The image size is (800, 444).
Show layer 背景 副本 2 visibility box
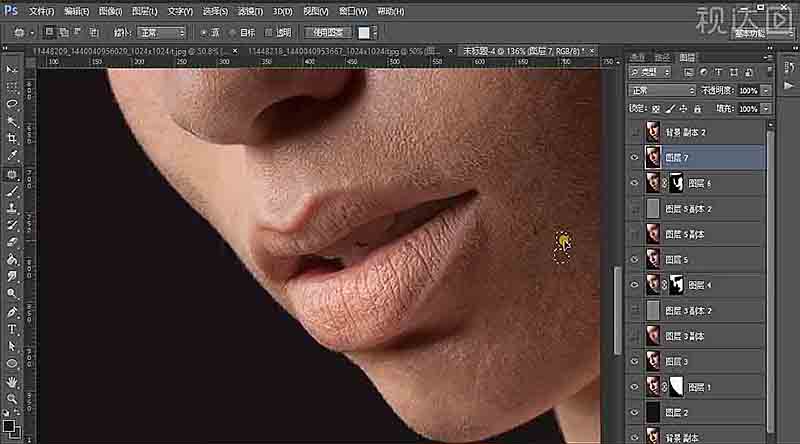(635, 132)
